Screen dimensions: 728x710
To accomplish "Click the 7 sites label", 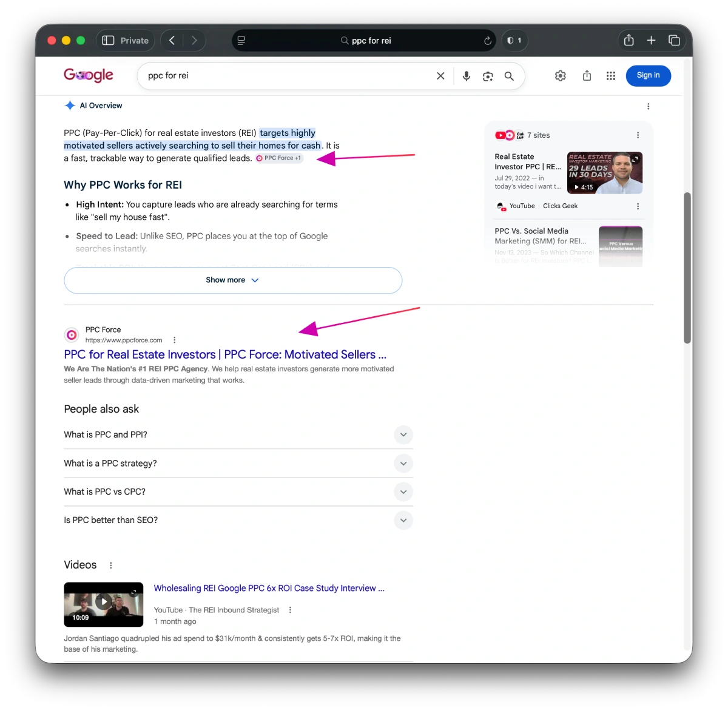I will pyautogui.click(x=539, y=135).
